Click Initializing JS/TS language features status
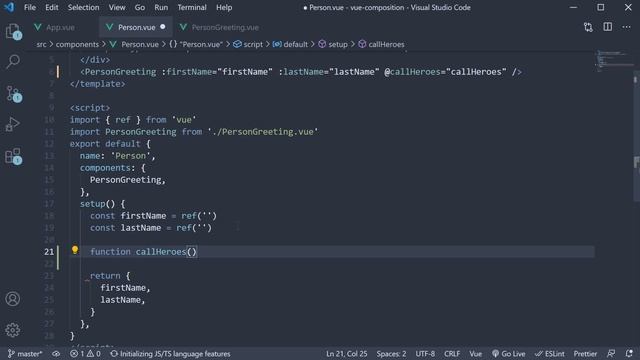The height and width of the screenshot is (360, 640). coord(170,354)
